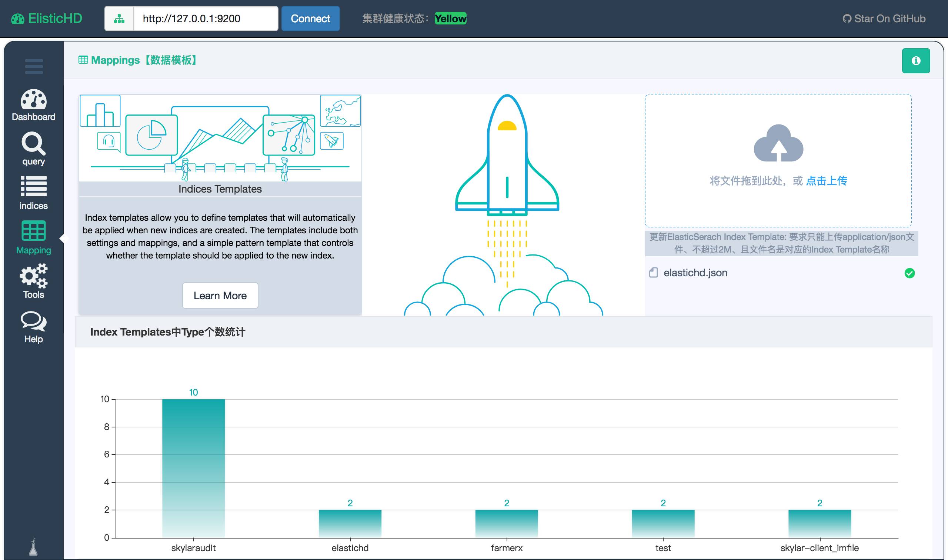Click the test bar in chart
This screenshot has width=948, height=560.
tap(663, 524)
